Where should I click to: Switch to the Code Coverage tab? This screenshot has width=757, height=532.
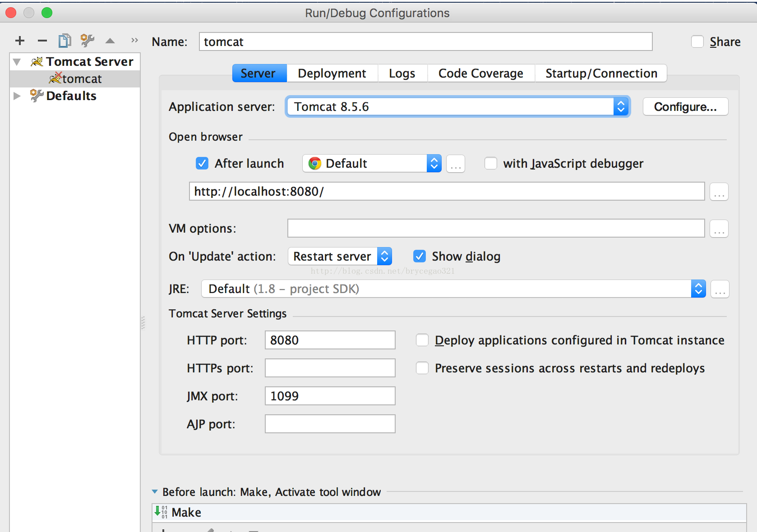[481, 73]
